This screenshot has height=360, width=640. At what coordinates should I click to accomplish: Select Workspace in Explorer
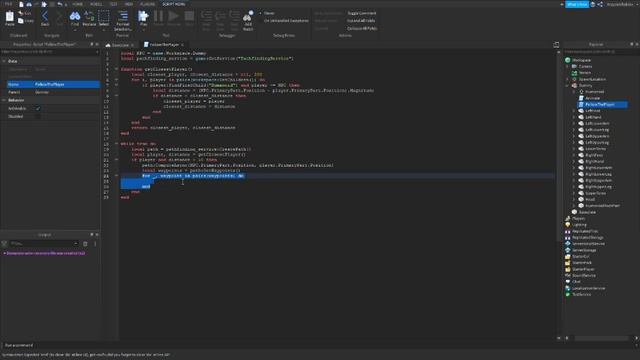[581, 60]
